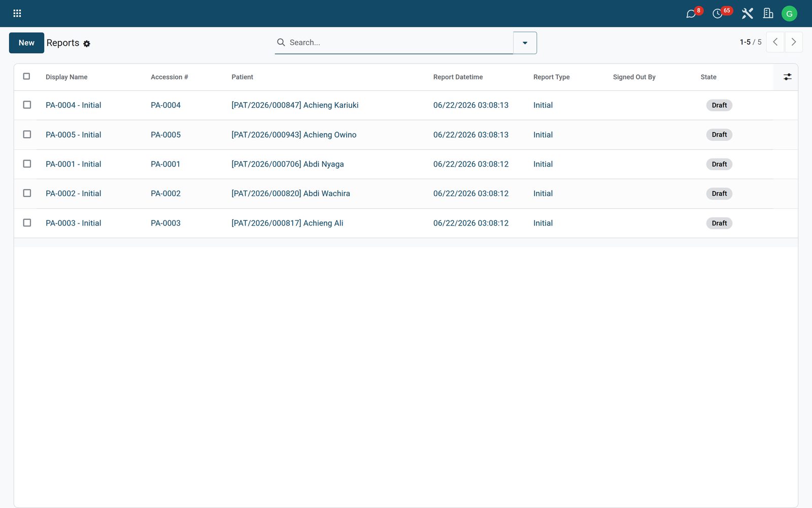Click the Reports breadcrumb title
The height and width of the screenshot is (508, 812).
click(63, 43)
